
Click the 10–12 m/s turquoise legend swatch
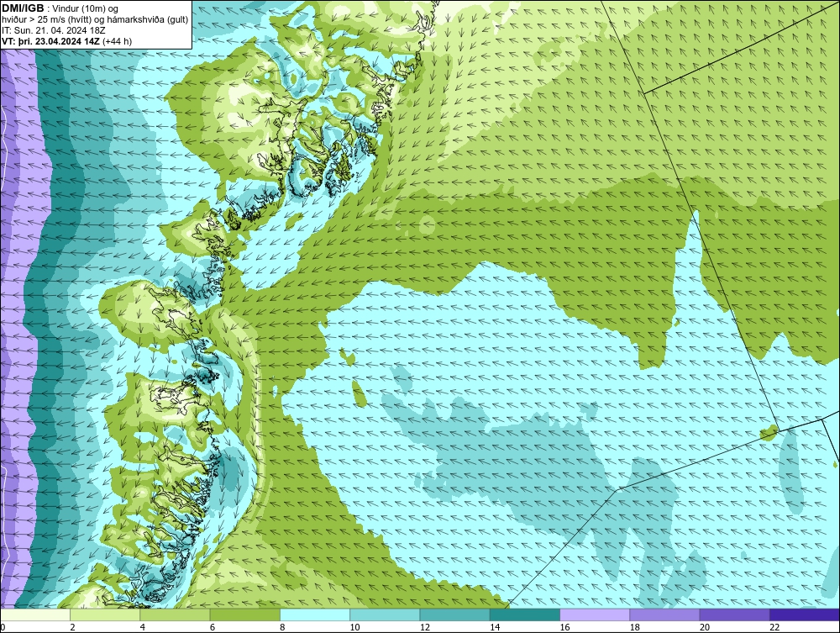click(x=385, y=615)
